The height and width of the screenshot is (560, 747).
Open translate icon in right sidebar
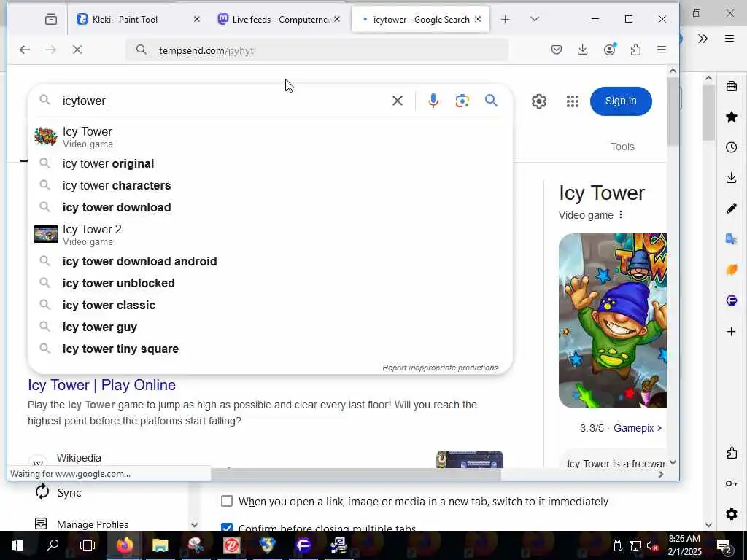731,238
